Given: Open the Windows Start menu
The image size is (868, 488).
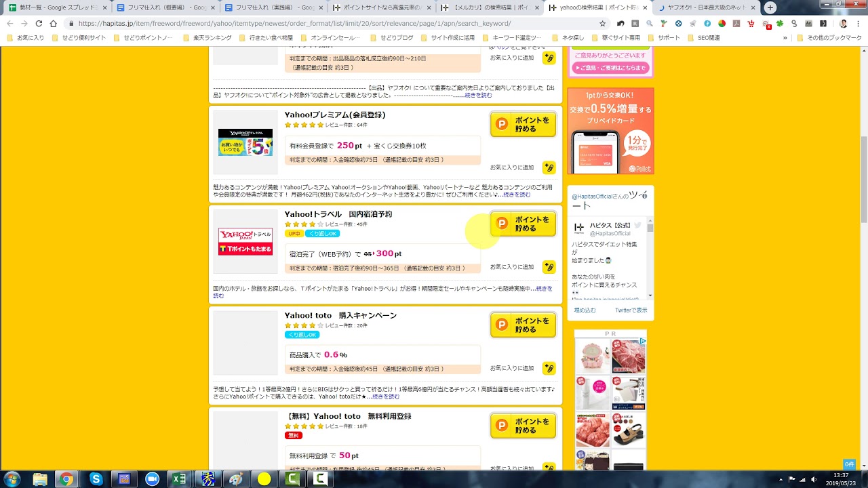Looking at the screenshot, I should tap(12, 479).
